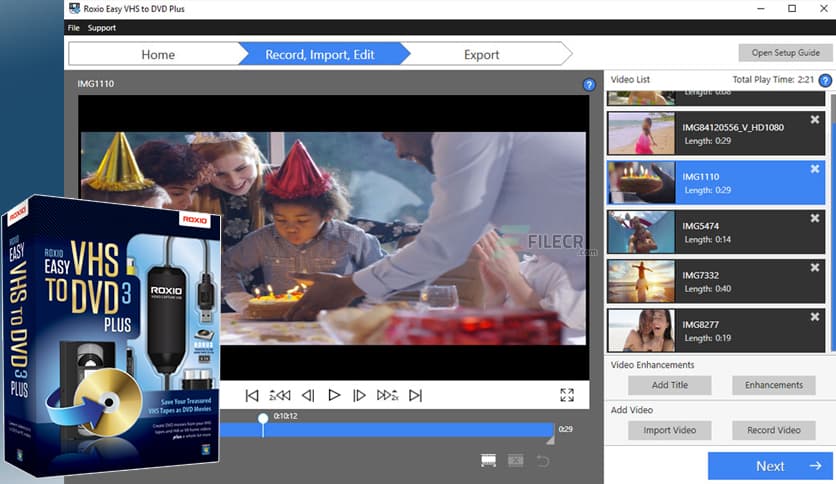Click the Add Title button
836x484 pixels.
point(670,385)
